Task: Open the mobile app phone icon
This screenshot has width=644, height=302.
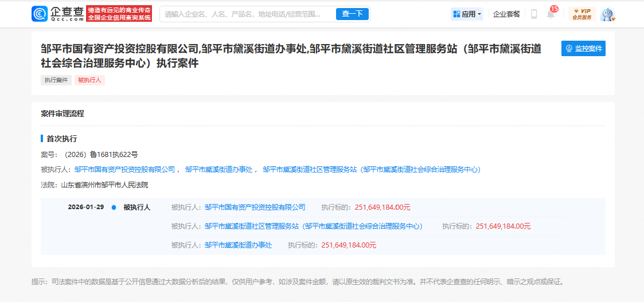Action: click(534, 14)
